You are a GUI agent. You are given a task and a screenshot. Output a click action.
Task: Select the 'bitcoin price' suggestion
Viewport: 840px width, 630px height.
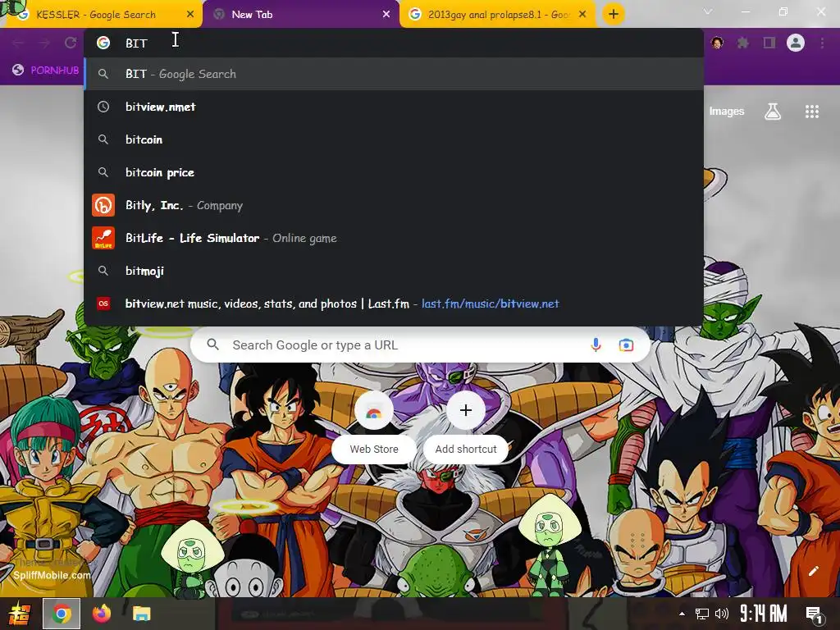(x=394, y=172)
